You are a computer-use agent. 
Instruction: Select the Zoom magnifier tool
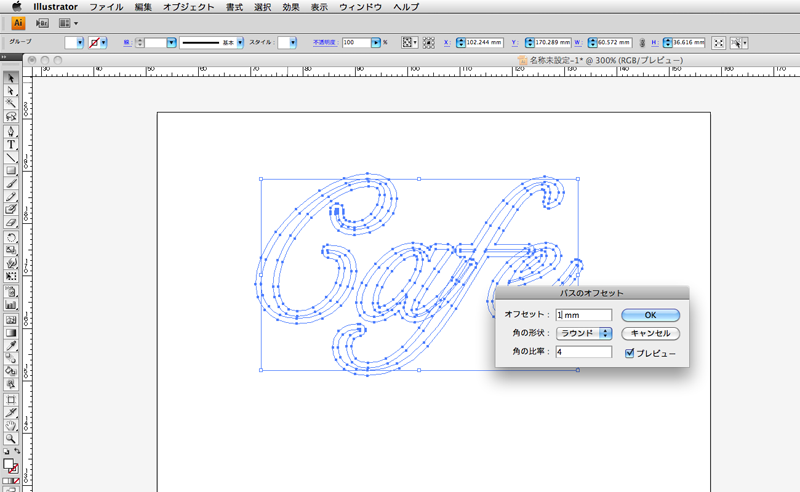11,438
